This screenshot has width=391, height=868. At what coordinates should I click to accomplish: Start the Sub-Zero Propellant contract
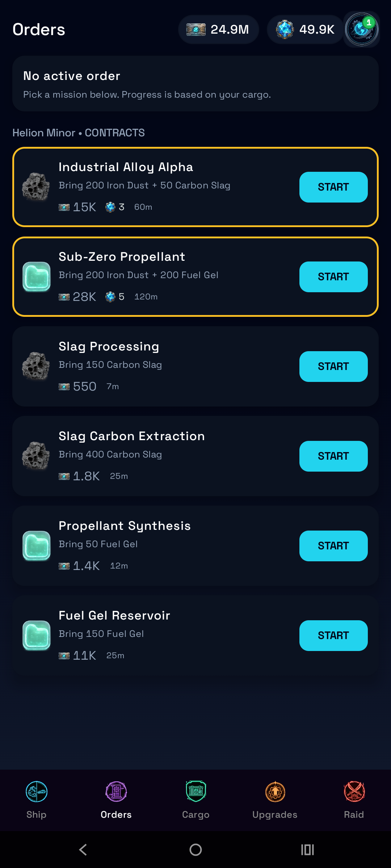click(x=333, y=277)
